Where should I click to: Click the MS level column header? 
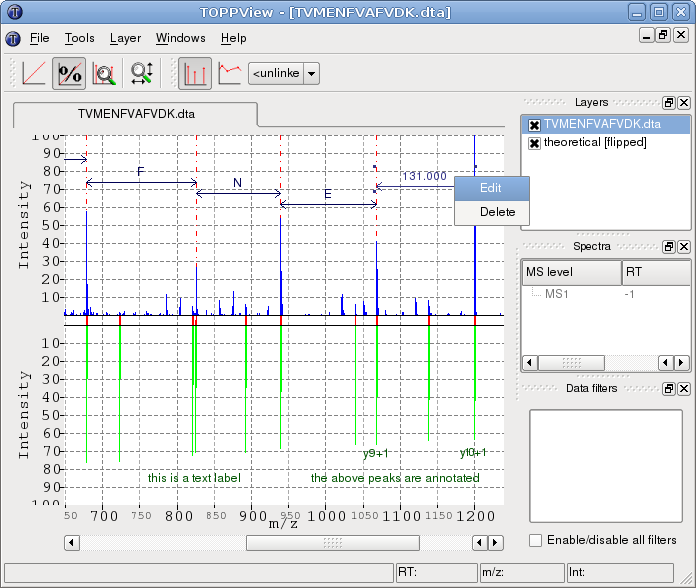571,272
